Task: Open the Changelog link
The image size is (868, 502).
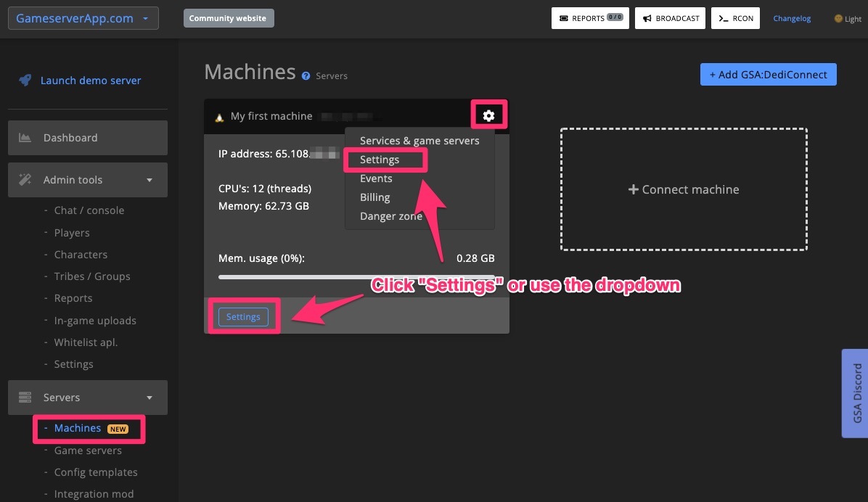Action: click(x=792, y=18)
